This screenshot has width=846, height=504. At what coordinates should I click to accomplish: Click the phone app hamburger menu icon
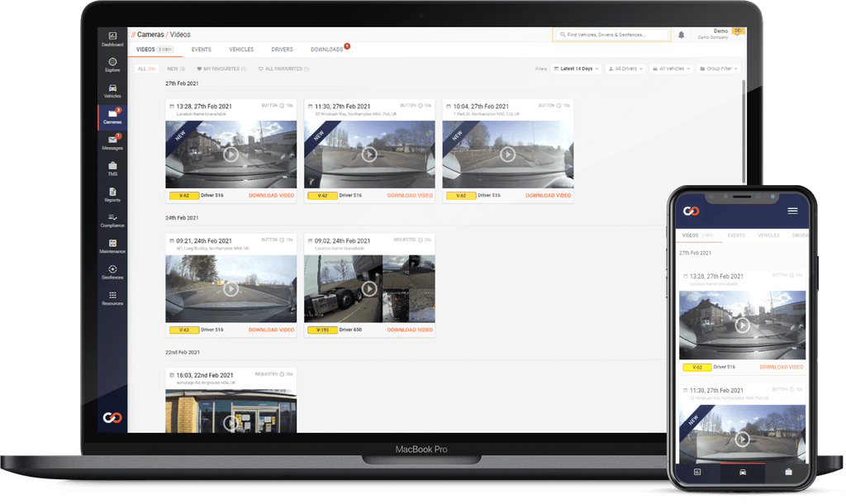point(792,211)
